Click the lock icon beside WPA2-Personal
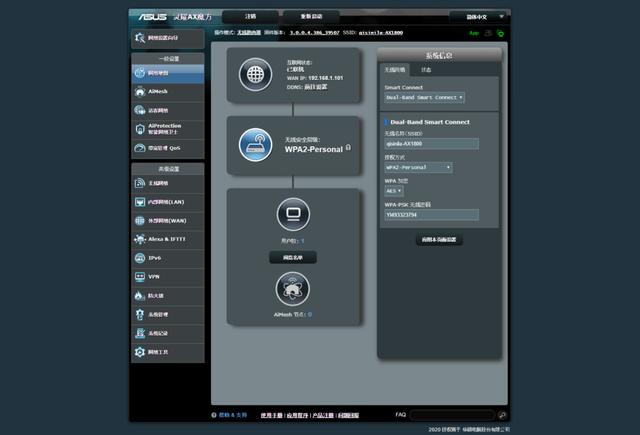640x435 pixels. (348, 147)
